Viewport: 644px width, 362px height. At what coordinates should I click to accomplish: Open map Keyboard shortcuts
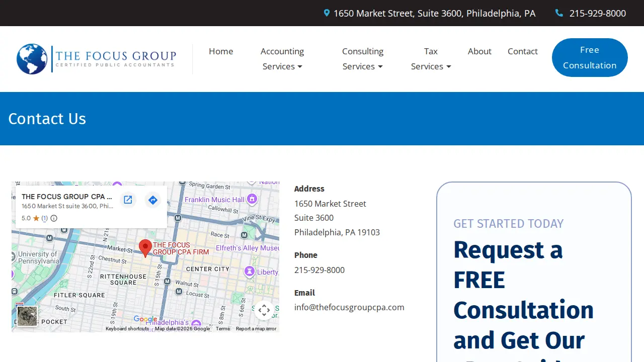(127, 329)
